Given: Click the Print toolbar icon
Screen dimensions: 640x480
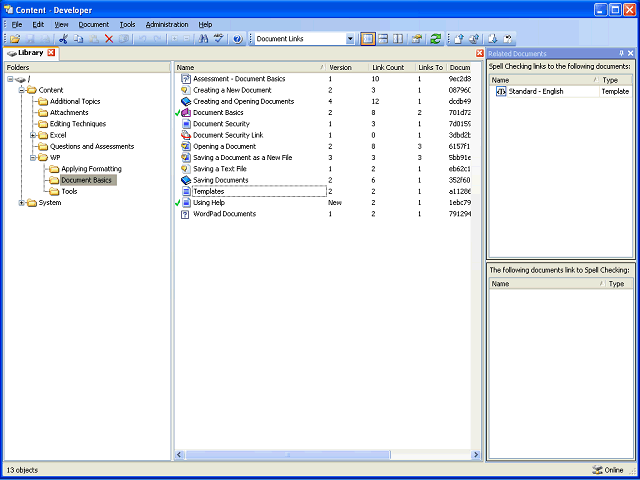Looking at the screenshot, I should [45, 39].
